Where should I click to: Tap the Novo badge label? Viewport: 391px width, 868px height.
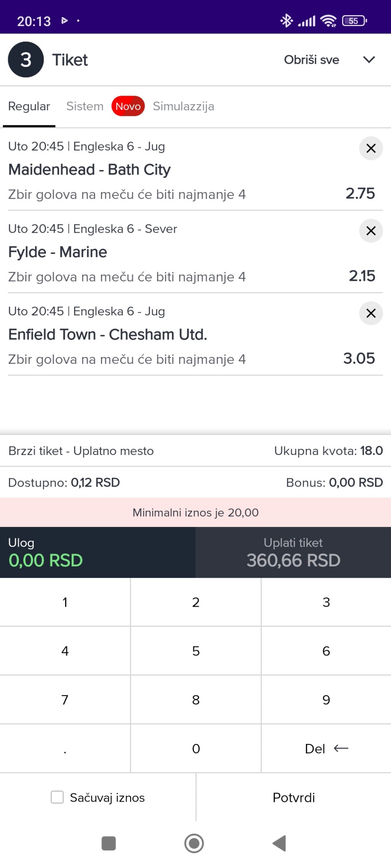pyautogui.click(x=128, y=106)
